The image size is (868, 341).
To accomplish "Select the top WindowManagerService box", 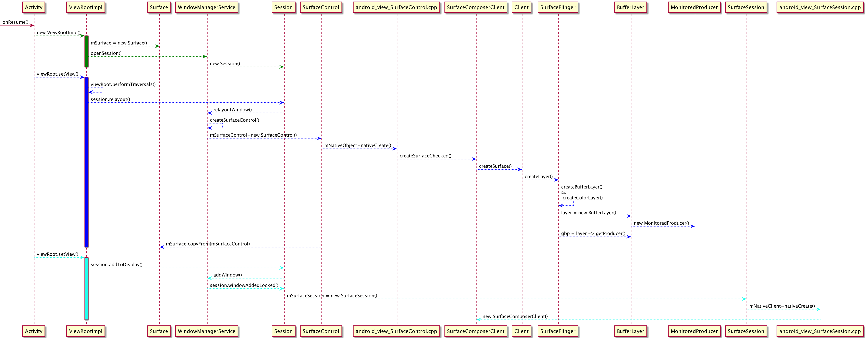I will pos(207,7).
